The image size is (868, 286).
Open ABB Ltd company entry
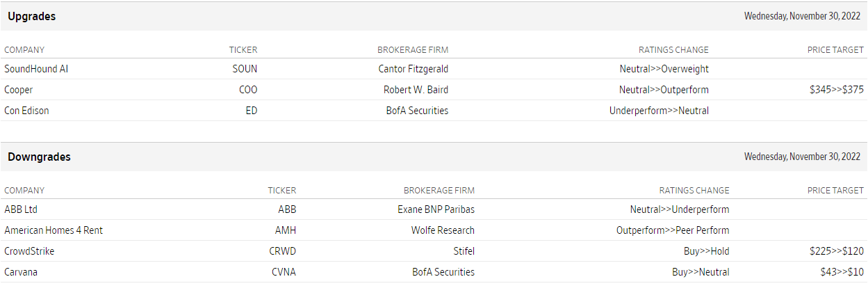[x=21, y=209]
